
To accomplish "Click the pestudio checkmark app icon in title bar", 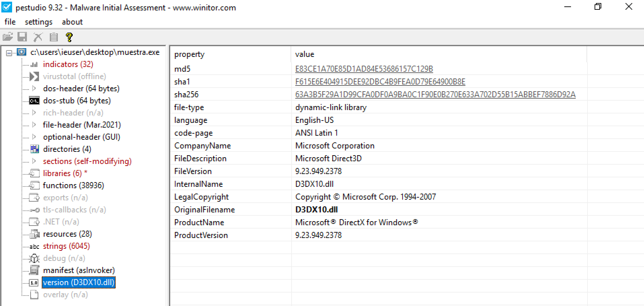I will click(x=7, y=7).
